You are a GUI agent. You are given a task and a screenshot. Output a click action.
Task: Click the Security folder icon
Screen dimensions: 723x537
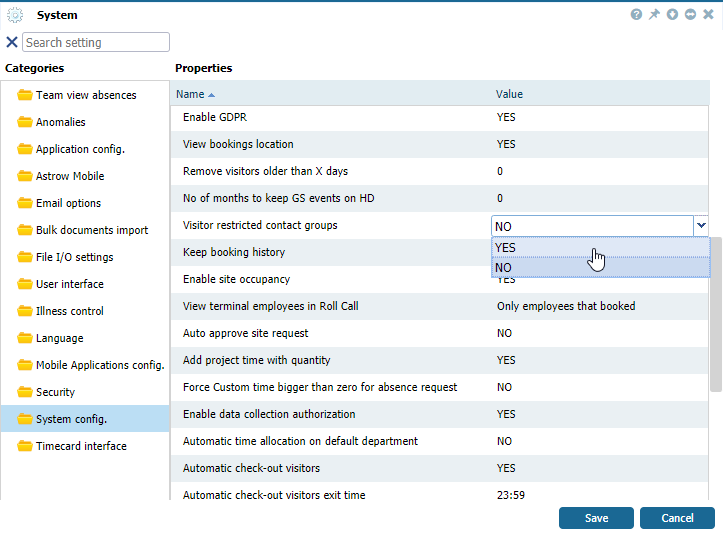click(25, 392)
